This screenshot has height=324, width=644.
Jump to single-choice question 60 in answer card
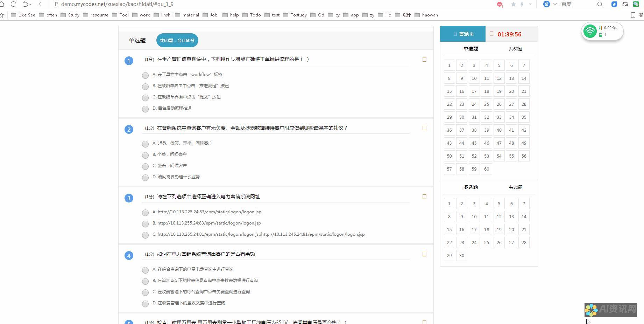click(487, 169)
